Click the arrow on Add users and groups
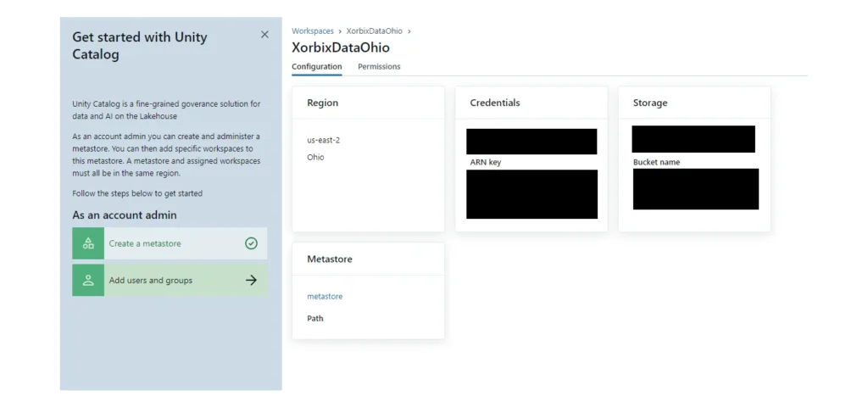 251,280
